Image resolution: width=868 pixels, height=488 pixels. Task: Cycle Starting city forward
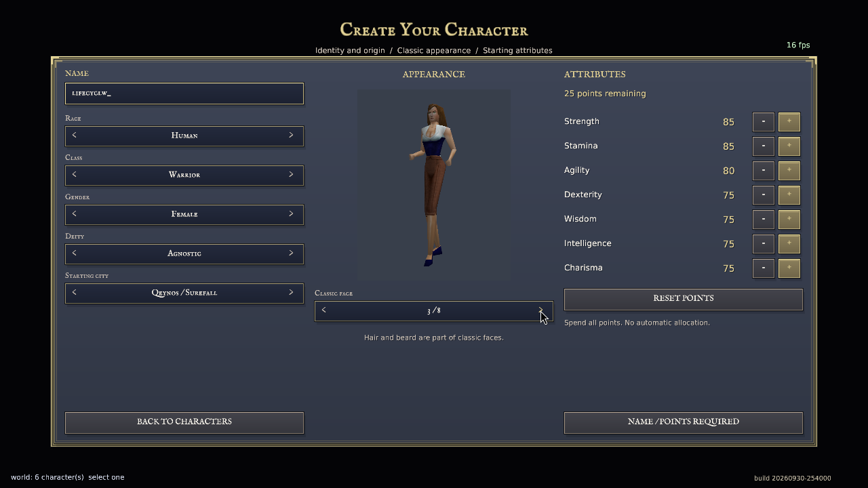click(291, 293)
